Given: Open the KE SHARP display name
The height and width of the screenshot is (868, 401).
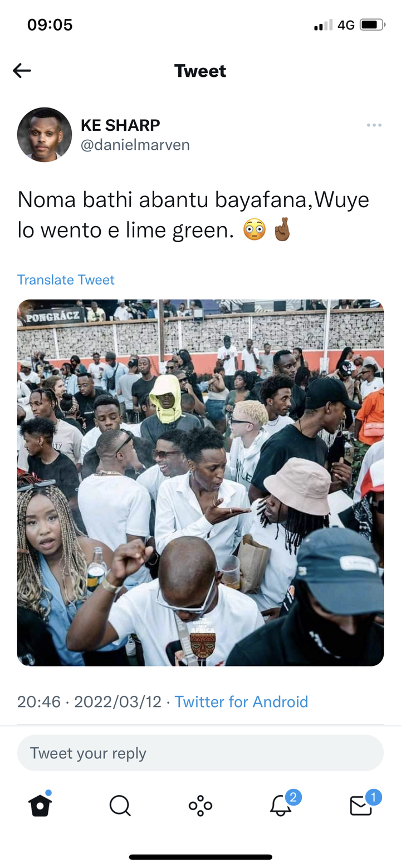Looking at the screenshot, I should (120, 125).
